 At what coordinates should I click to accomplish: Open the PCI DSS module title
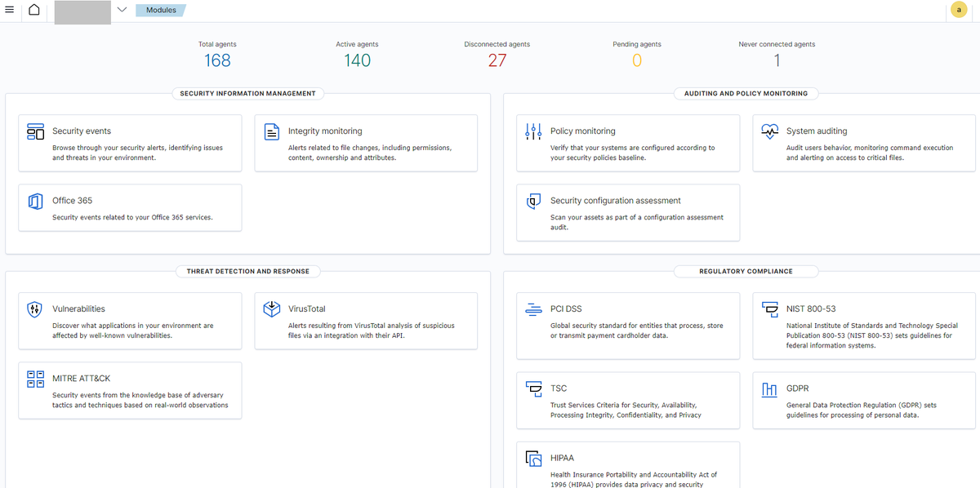pos(566,309)
